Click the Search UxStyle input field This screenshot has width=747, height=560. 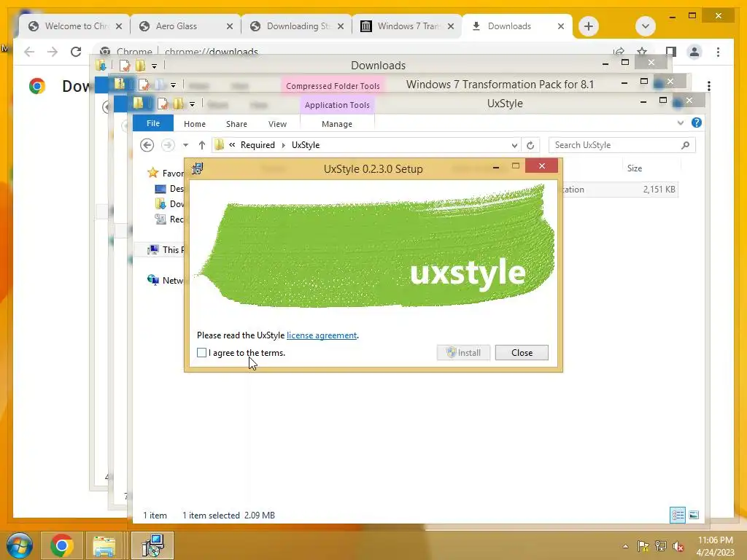click(614, 145)
